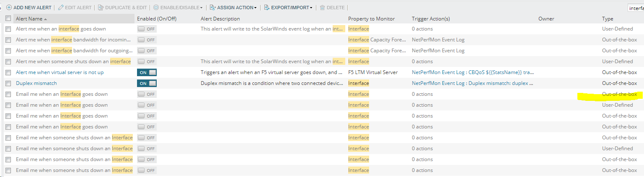The height and width of the screenshot is (177, 644).
Task: Turn on the incoming interface bandwidth alert switch
Action: 147,40
